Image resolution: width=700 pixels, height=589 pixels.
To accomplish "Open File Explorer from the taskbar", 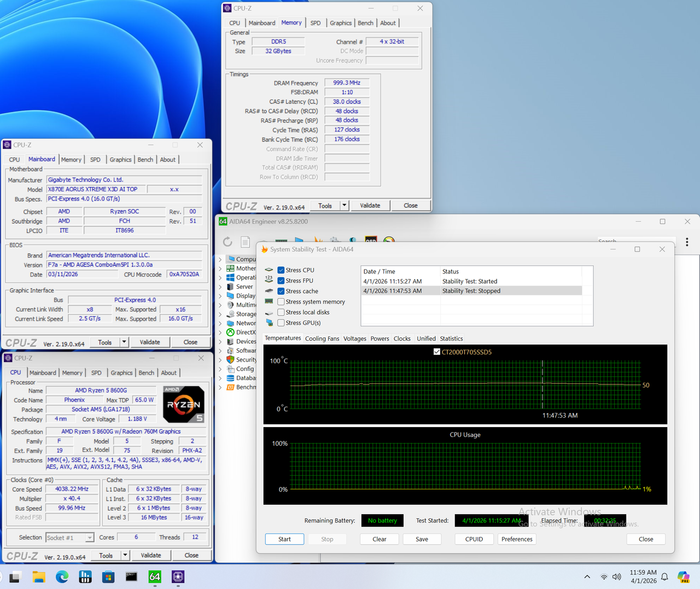I will 38,577.
